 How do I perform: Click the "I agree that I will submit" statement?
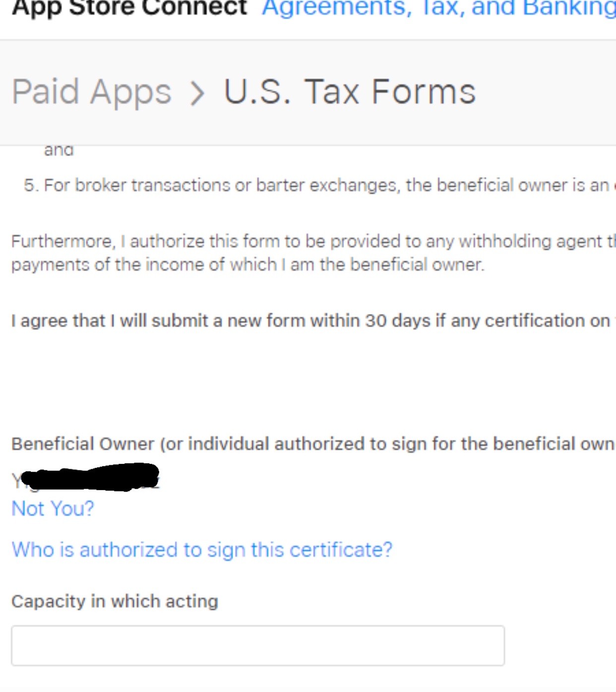pyautogui.click(x=310, y=320)
